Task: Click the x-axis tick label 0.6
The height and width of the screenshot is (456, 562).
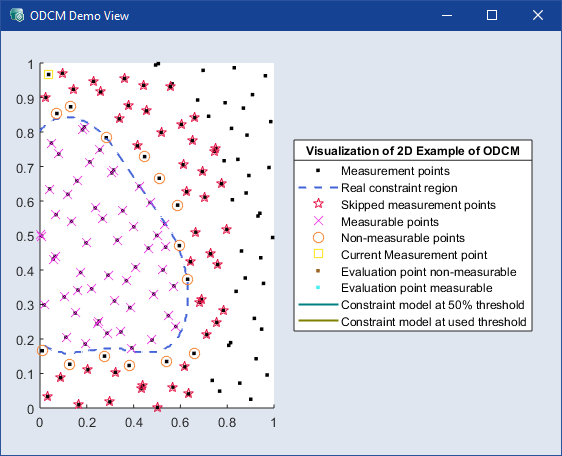Action: [x=180, y=423]
